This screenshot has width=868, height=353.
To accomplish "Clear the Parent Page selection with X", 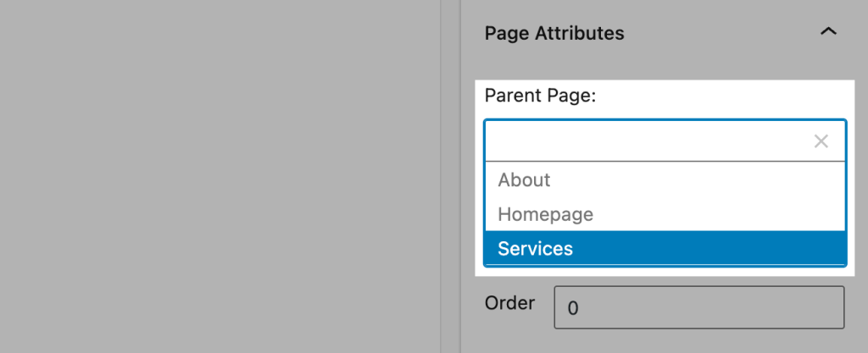I will point(821,141).
